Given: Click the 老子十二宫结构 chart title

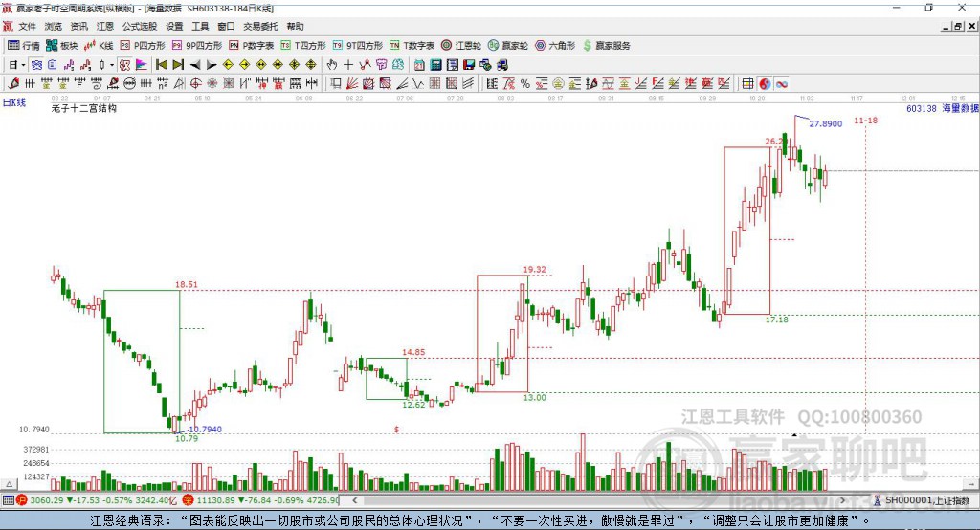Looking at the screenshot, I should [x=84, y=108].
